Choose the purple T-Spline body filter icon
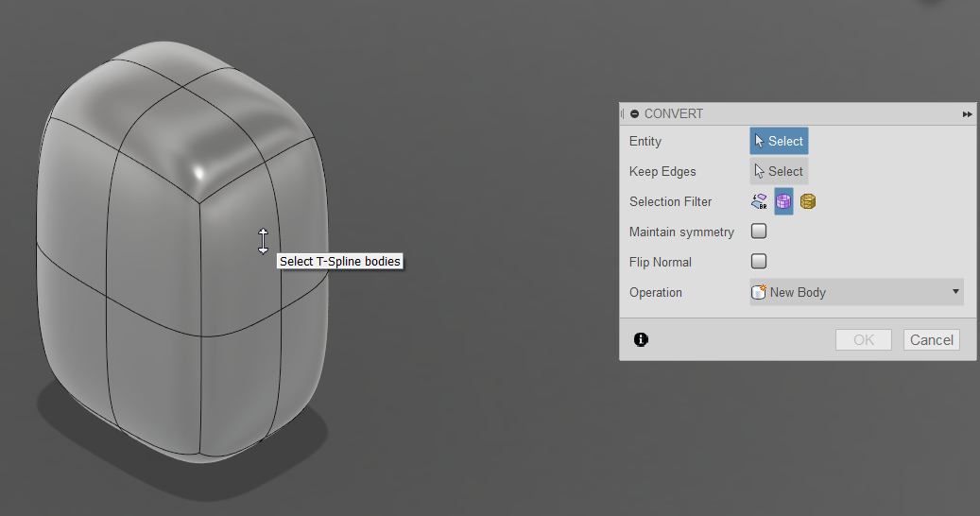This screenshot has height=516, width=980. (x=783, y=201)
